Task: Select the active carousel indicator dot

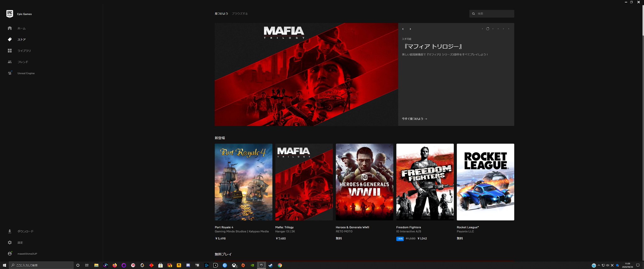Action: click(487, 29)
